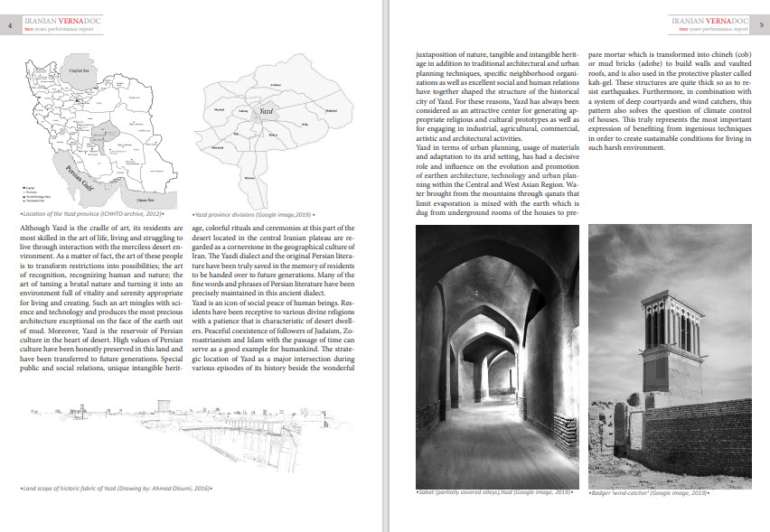Click the "Badger wind-catcher" caption

tap(649, 492)
